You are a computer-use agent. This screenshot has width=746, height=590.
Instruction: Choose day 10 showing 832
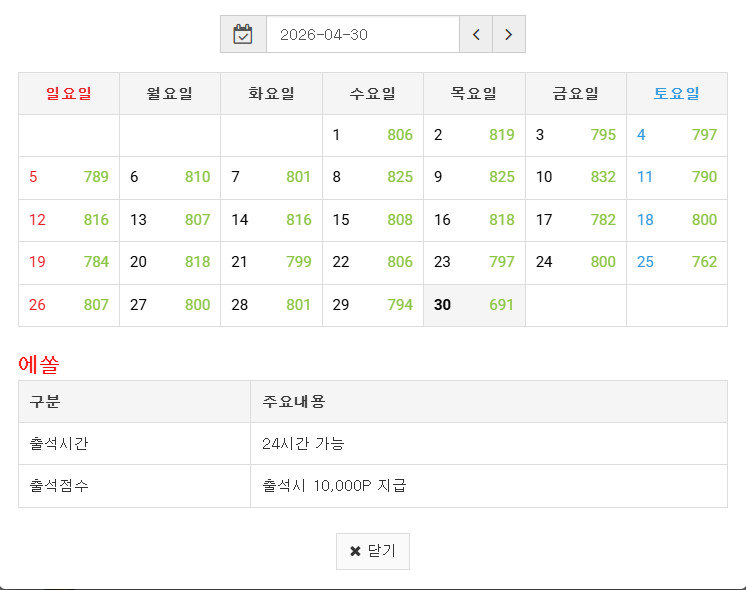[575, 177]
